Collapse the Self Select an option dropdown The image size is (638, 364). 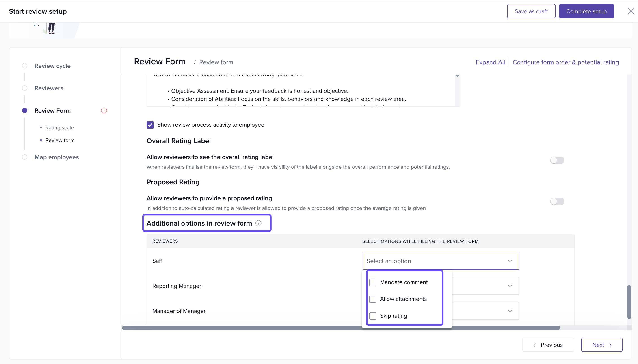coord(509,261)
